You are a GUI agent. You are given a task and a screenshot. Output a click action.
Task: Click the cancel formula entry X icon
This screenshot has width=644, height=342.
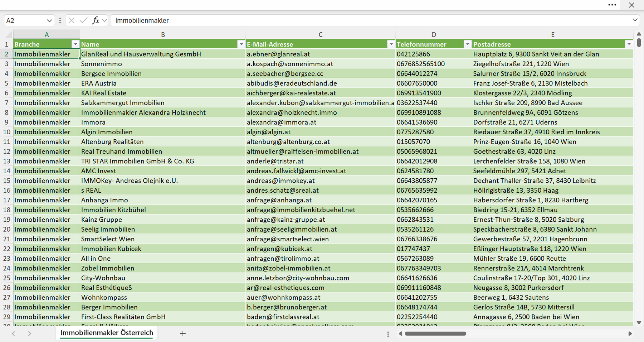[72, 20]
